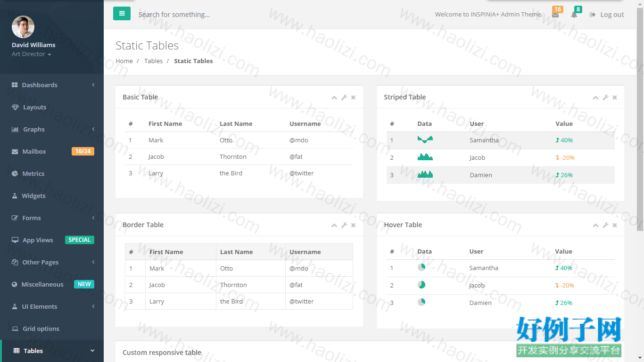Click the Log out link
Image resolution: width=644 pixels, height=362 pixels.
pos(607,15)
